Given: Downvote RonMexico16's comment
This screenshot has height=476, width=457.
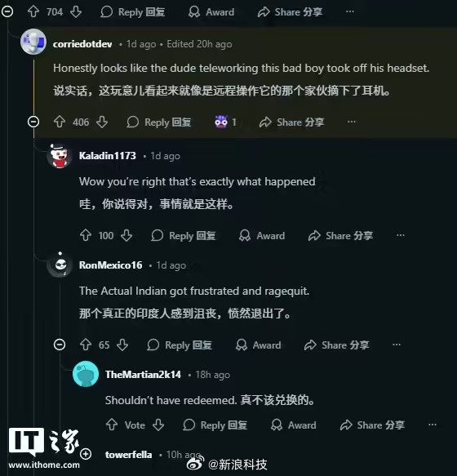Looking at the screenshot, I should (x=122, y=345).
